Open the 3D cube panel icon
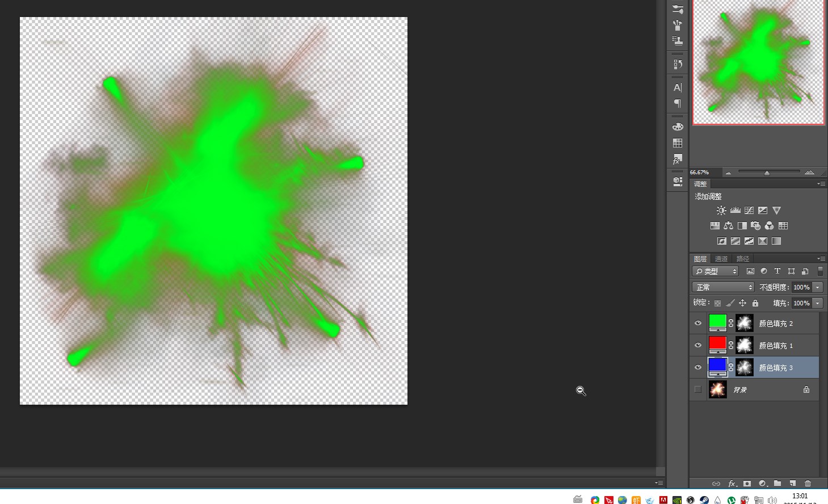828x504 pixels. tap(678, 182)
